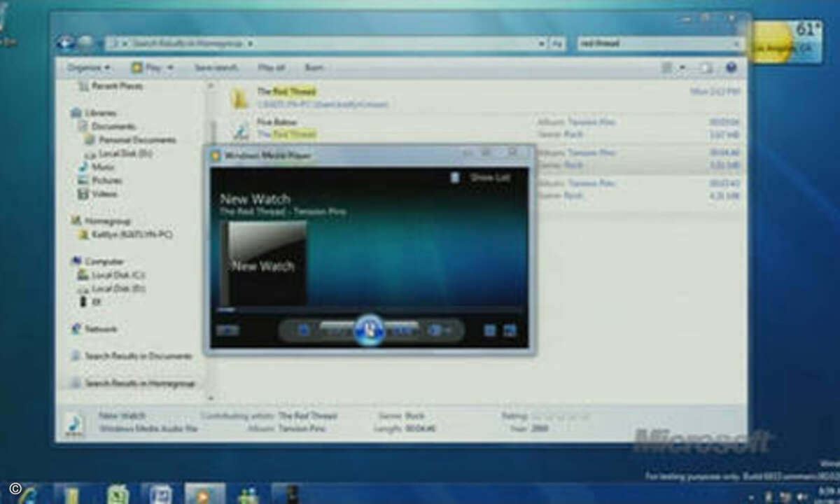840x504 pixels.
Task: Click Windows Media Player icon on taskbar
Action: coord(205,493)
